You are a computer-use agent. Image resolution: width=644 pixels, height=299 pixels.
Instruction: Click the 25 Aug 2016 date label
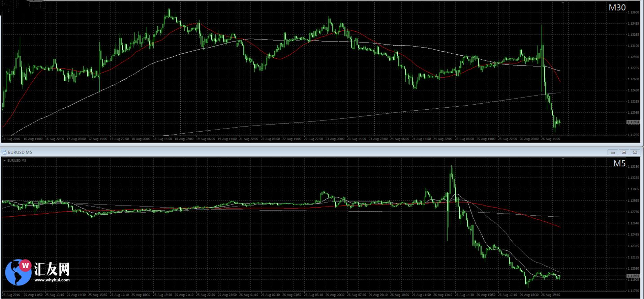tap(11, 295)
